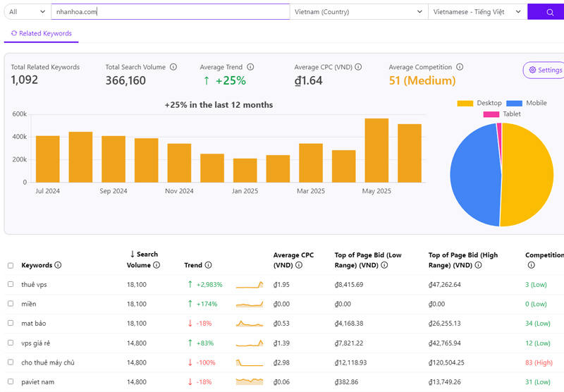The image size is (564, 392).
Task: Click the 366,160 total search volume value
Action: (x=125, y=80)
